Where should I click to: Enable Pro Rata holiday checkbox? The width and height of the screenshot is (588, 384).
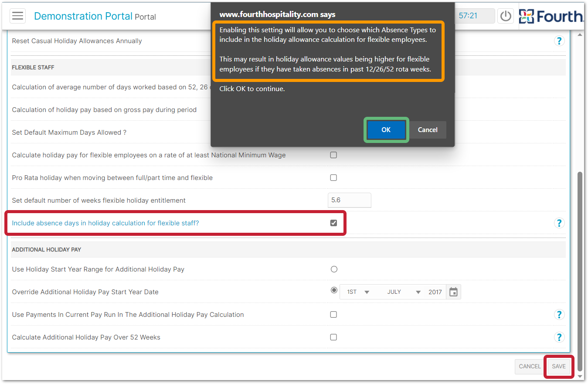coord(333,178)
